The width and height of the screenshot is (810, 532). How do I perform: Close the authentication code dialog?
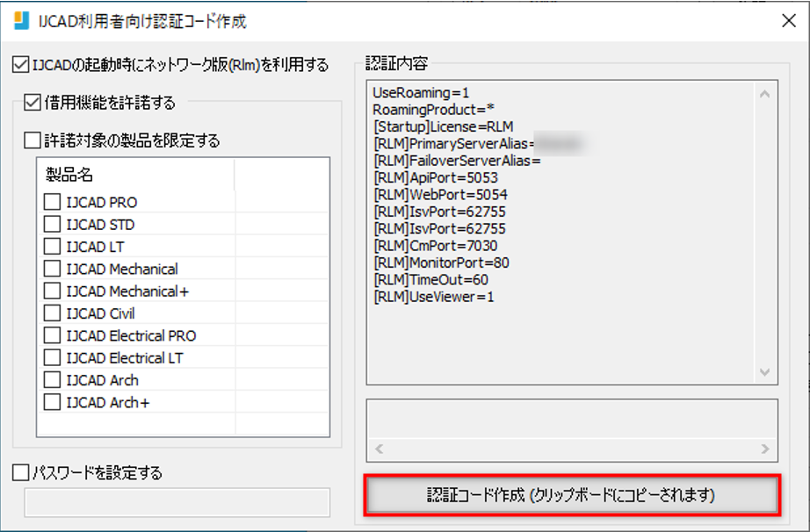tap(788, 21)
